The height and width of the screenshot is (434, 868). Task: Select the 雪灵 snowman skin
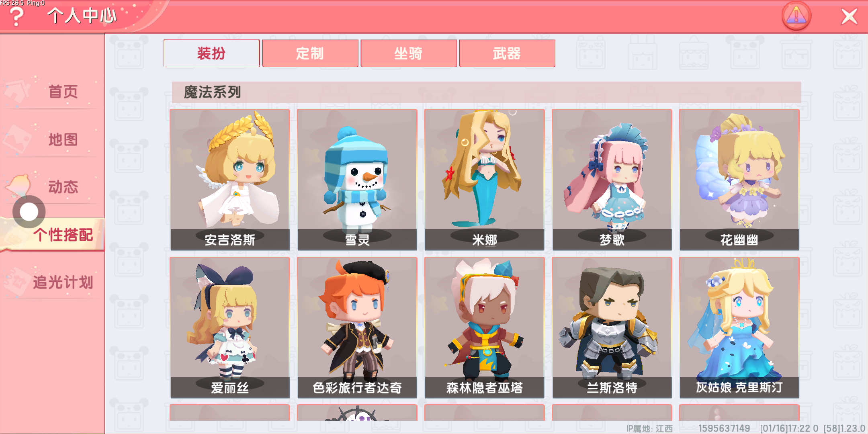(357, 180)
